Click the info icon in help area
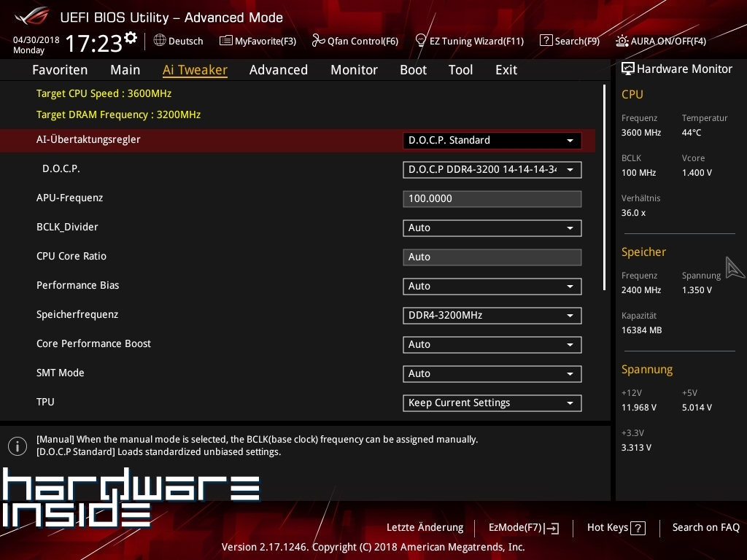Viewport: 747px width, 560px height. click(18, 446)
